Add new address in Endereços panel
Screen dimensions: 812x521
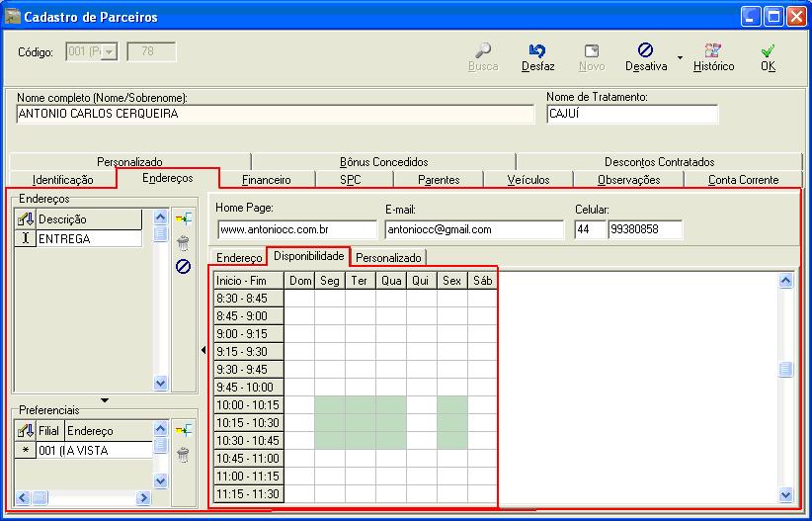tap(183, 219)
